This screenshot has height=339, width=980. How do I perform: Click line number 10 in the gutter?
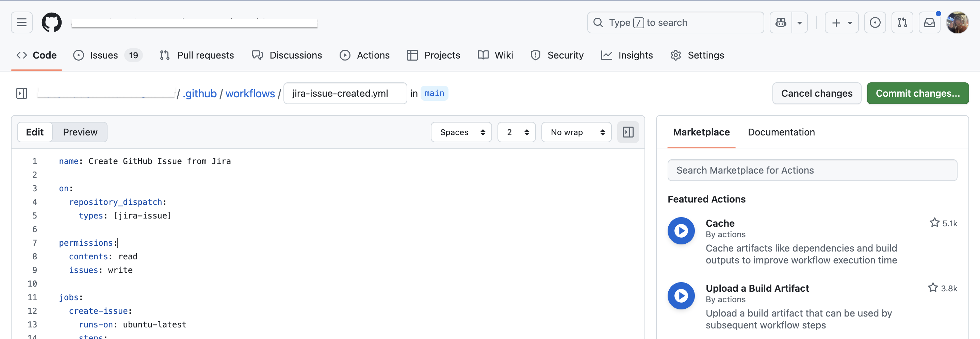coord(32,284)
